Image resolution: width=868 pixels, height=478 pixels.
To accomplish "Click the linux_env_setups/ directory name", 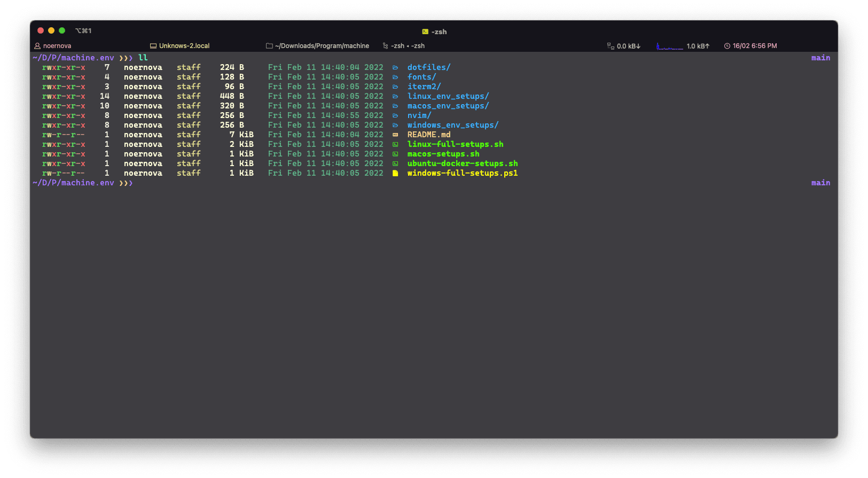I will (x=448, y=96).
